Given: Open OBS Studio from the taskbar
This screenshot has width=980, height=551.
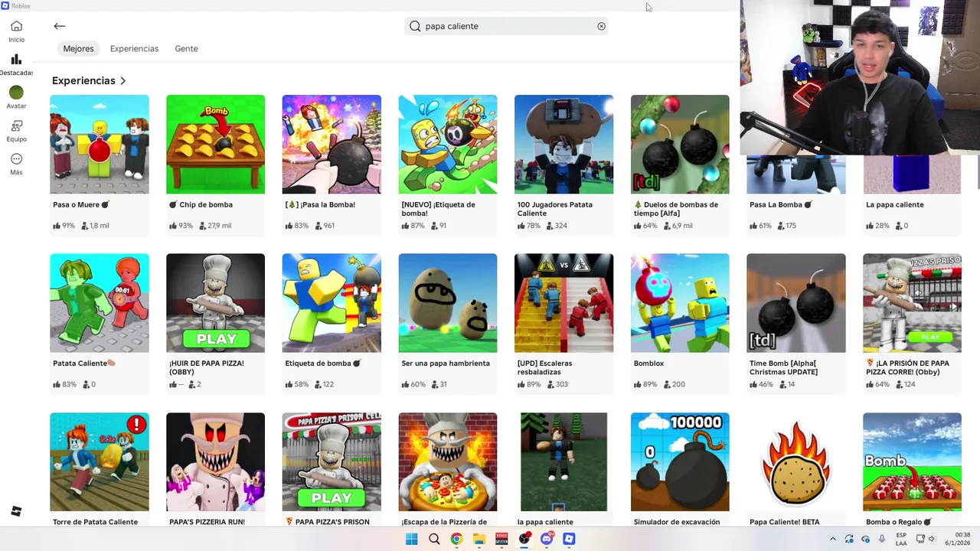Looking at the screenshot, I should click(524, 539).
